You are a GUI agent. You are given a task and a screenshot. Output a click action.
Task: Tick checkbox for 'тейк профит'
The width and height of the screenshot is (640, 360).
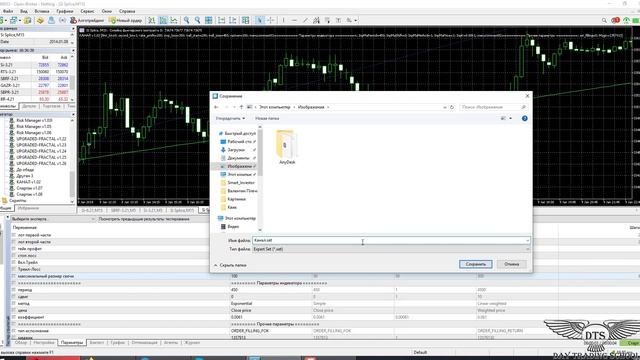point(14,249)
